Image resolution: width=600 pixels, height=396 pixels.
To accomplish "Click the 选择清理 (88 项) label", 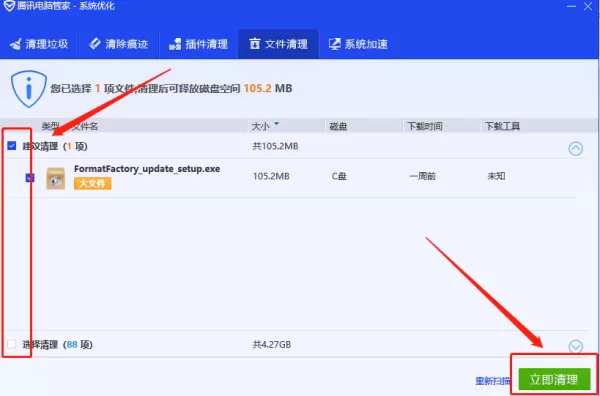I will coord(57,345).
